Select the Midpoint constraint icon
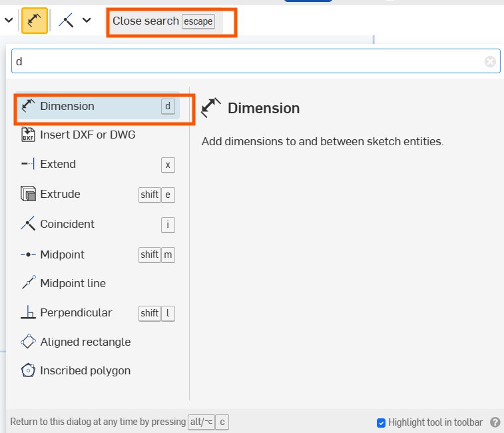 [28, 254]
